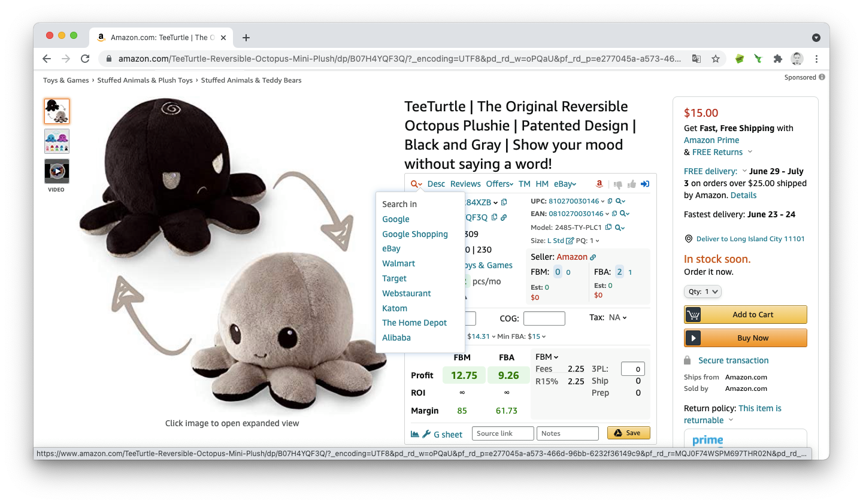Click the blue sign-in arrow icon
The image size is (863, 504).
coord(645,184)
